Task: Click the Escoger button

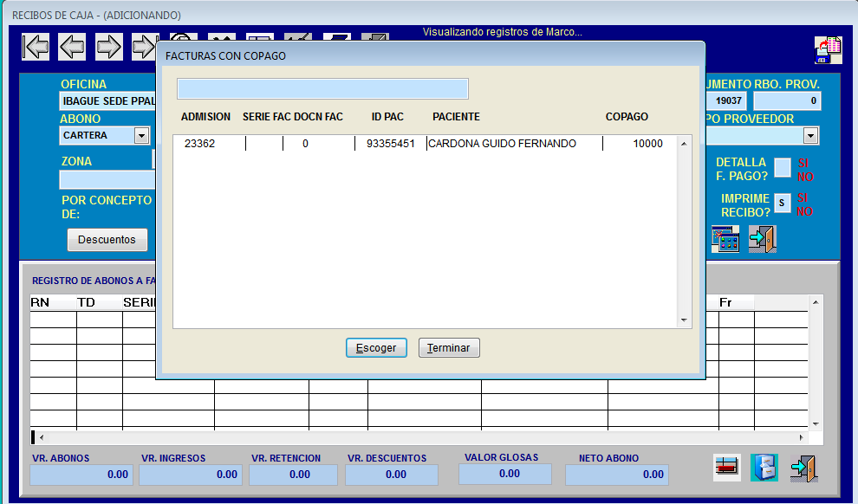Action: (x=376, y=347)
